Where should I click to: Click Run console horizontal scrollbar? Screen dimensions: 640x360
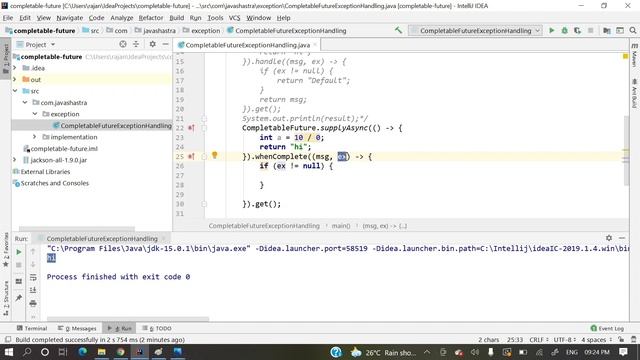(128, 319)
